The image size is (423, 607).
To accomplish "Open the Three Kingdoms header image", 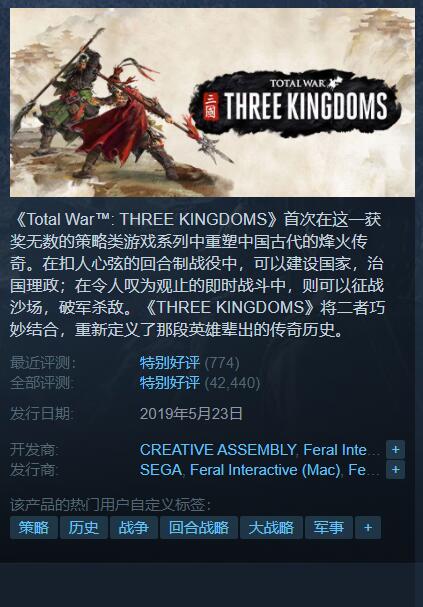I will point(212,102).
